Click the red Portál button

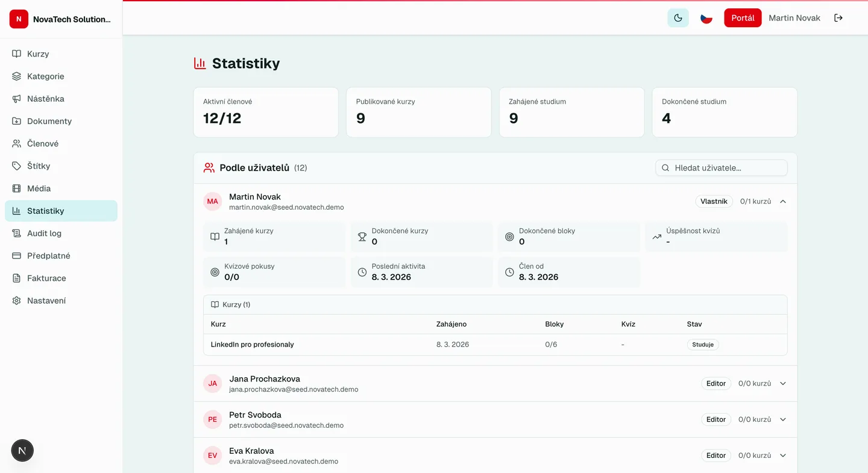[x=743, y=17]
